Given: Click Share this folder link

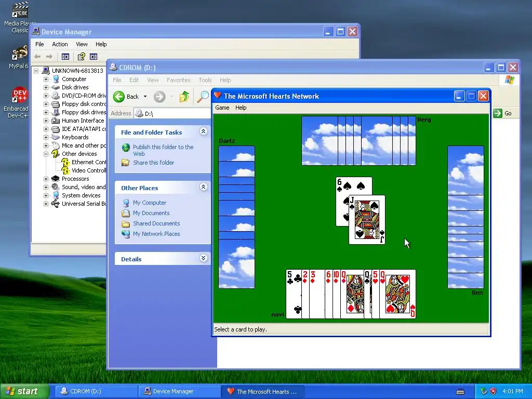Looking at the screenshot, I should click(x=153, y=163).
